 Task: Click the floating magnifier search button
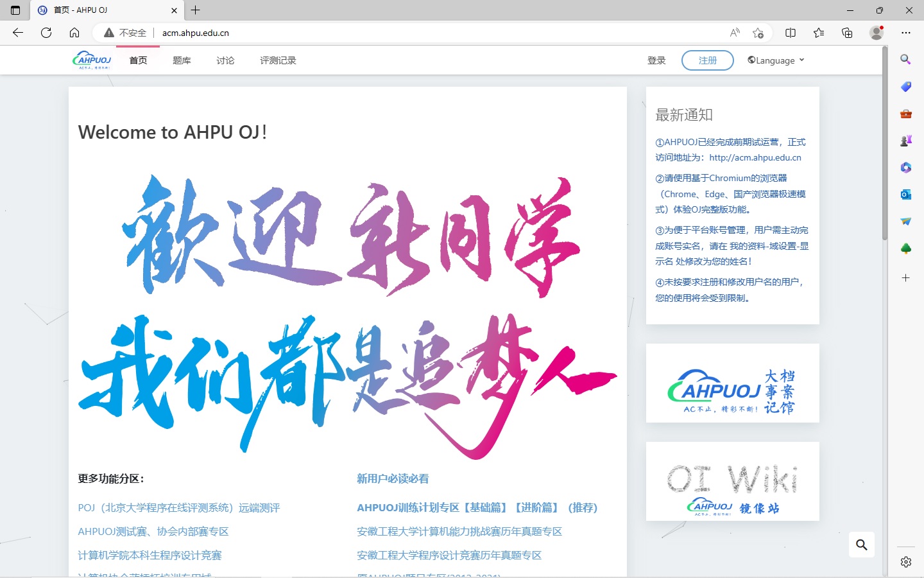coord(861,545)
